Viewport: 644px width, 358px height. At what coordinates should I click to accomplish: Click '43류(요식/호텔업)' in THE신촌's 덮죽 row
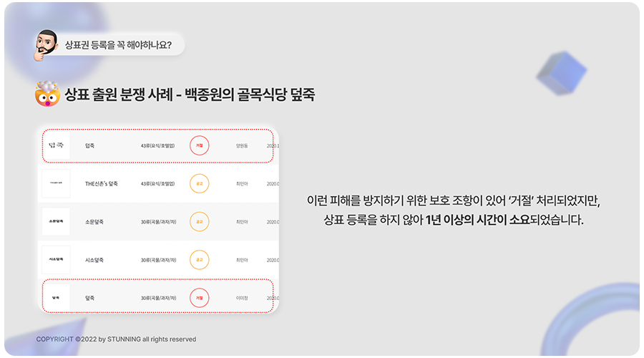[x=157, y=184]
